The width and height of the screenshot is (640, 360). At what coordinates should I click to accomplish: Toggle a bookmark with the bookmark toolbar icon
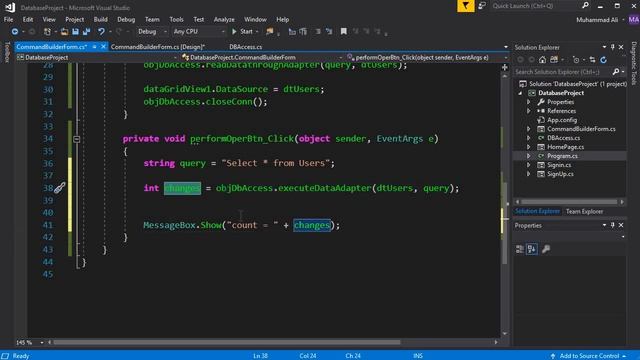(344, 31)
